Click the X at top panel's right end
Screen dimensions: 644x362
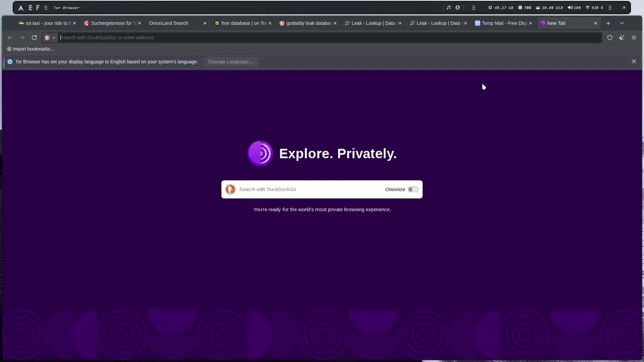[624, 8]
